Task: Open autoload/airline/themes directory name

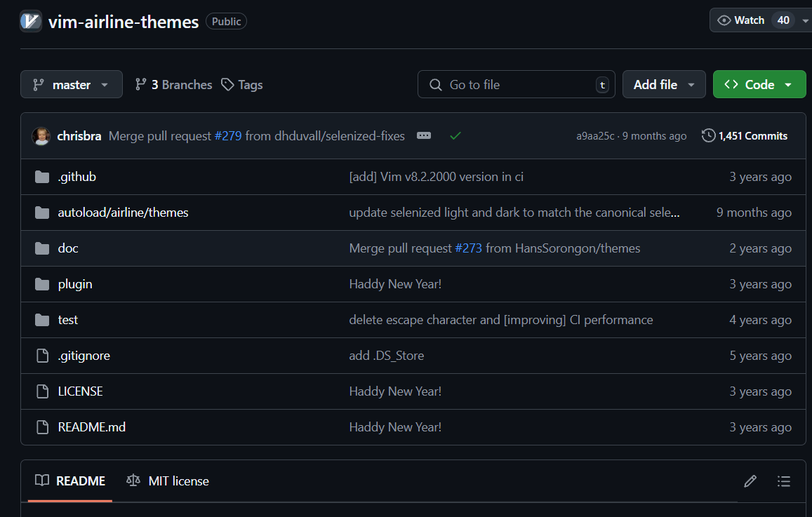Action: point(124,213)
